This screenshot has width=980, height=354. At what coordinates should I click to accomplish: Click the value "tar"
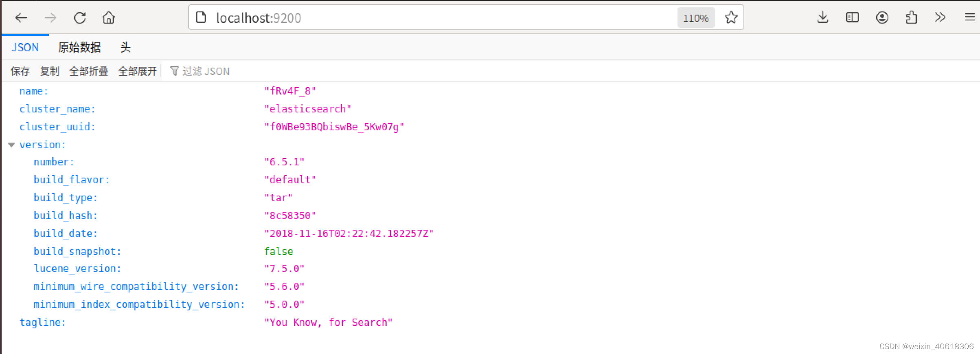278,198
